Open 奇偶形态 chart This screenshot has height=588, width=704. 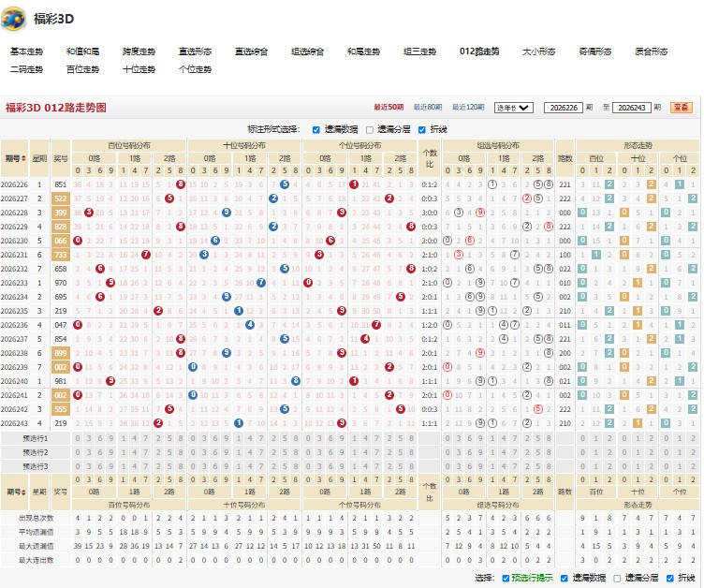pyautogui.click(x=594, y=51)
